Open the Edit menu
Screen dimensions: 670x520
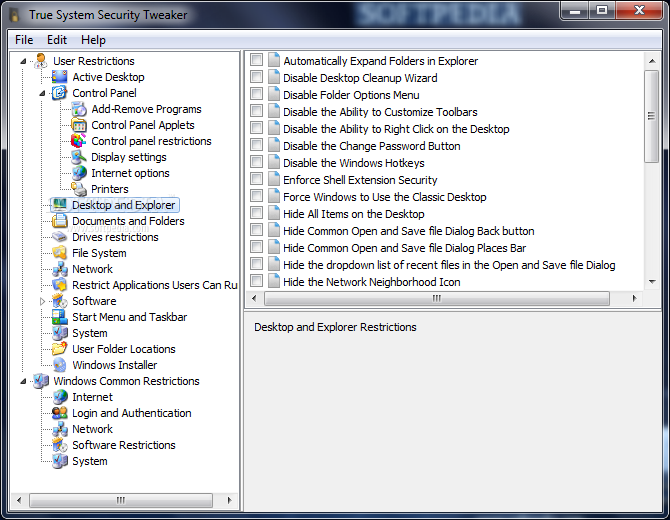click(57, 40)
